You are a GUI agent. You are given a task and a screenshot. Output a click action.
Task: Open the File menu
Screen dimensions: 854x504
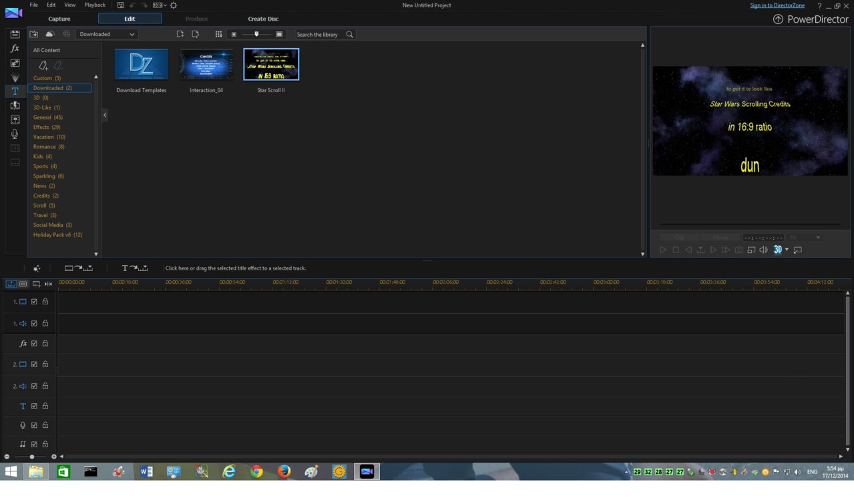(x=33, y=5)
